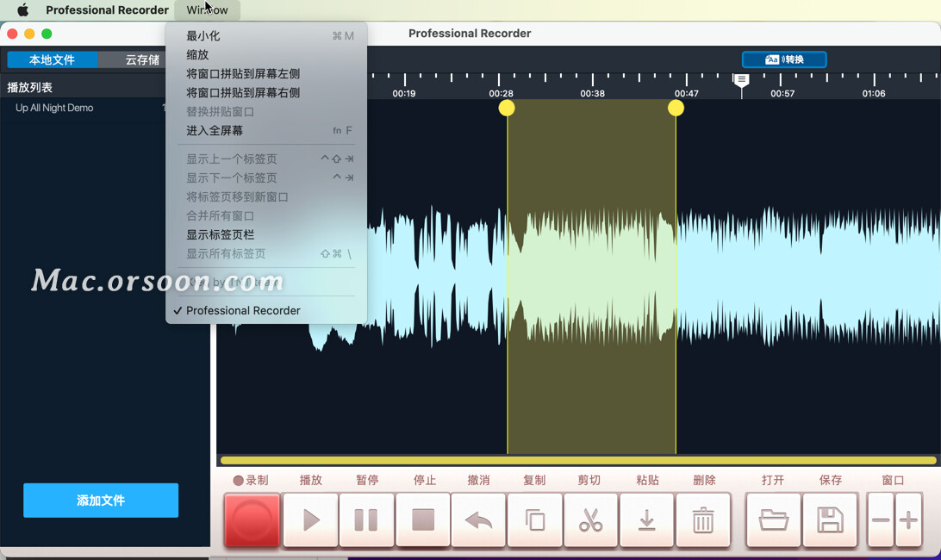The width and height of the screenshot is (941, 560).
Task: Choose 缩放 from the Window menu
Action: (266, 54)
